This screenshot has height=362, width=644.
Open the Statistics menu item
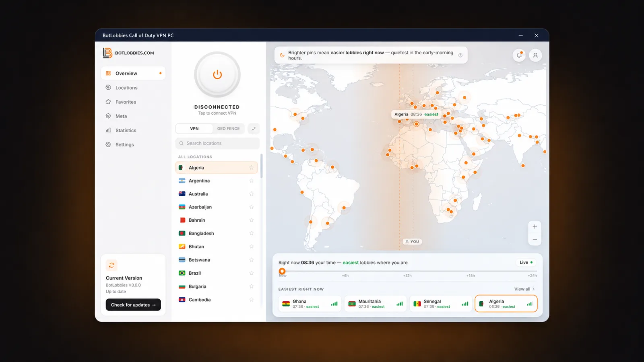[x=133, y=130]
